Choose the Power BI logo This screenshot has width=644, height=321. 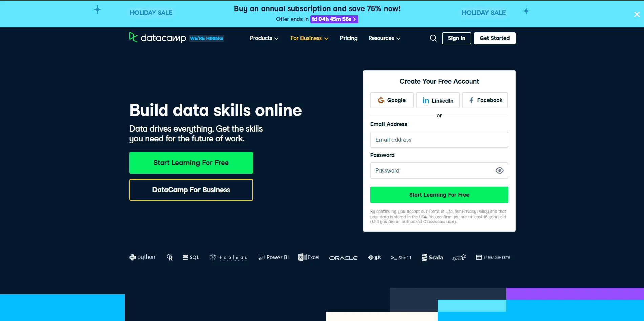[x=273, y=257]
